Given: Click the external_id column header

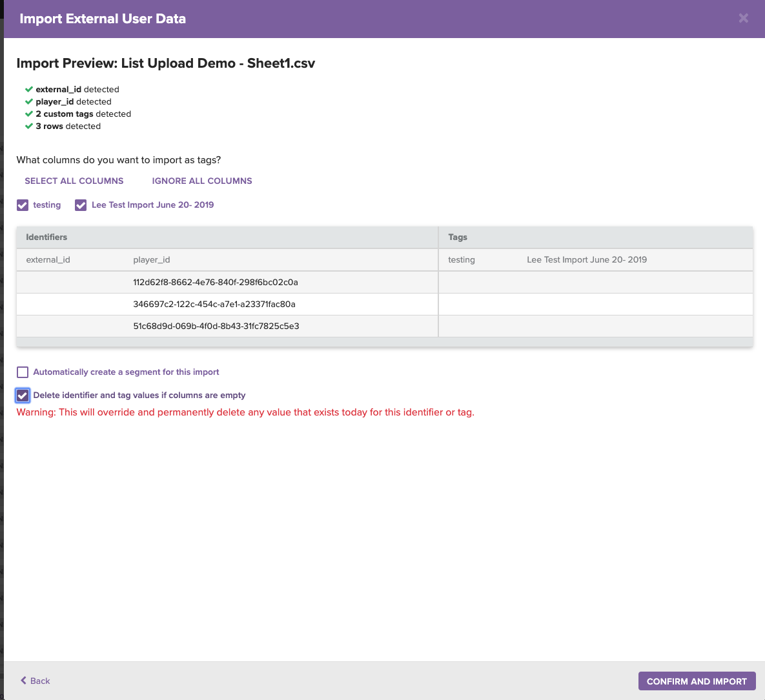Looking at the screenshot, I should click(48, 260).
